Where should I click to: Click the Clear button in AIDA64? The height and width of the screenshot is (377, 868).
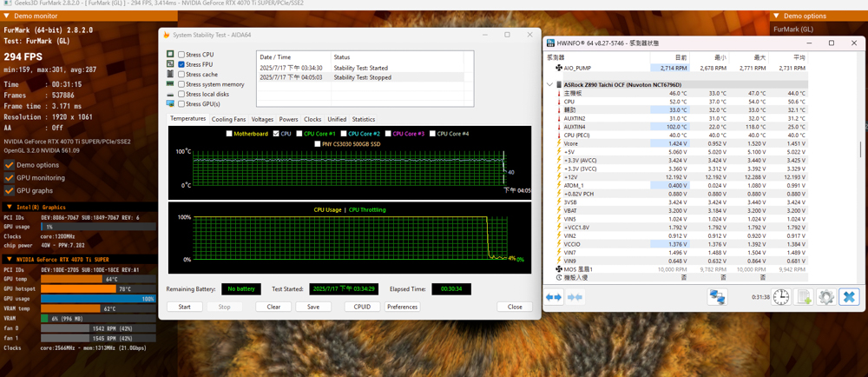click(x=273, y=307)
